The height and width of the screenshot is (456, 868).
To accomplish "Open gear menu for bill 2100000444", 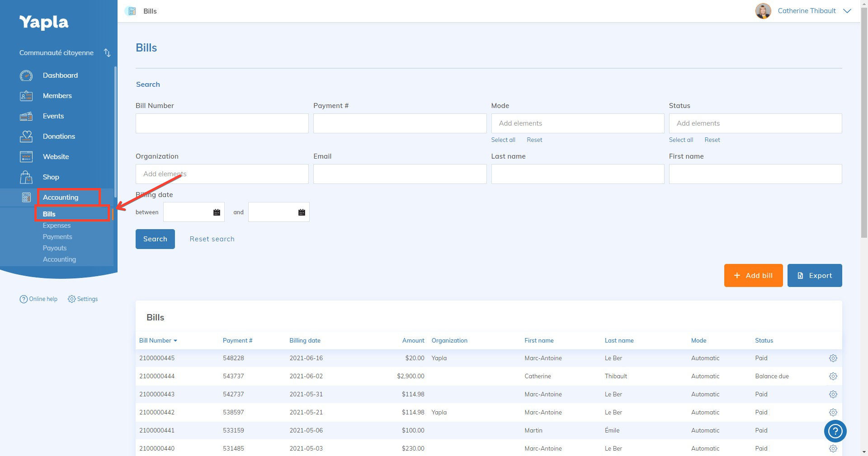I will pyautogui.click(x=833, y=376).
